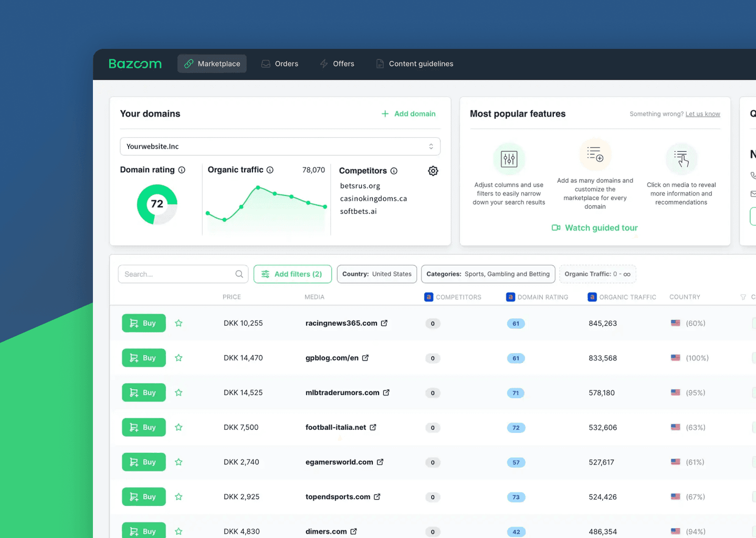Click the COMPETITORS column header
Screen dimensions: 756x538
click(453, 297)
